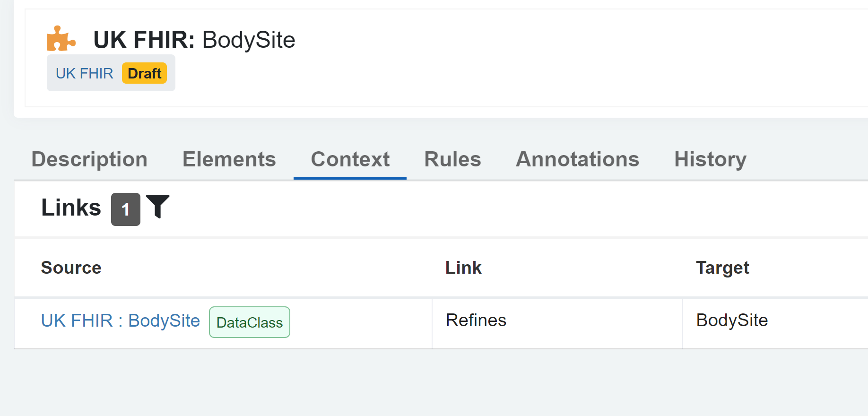Click the Link column header
Image resolution: width=868 pixels, height=416 pixels.
click(x=463, y=268)
